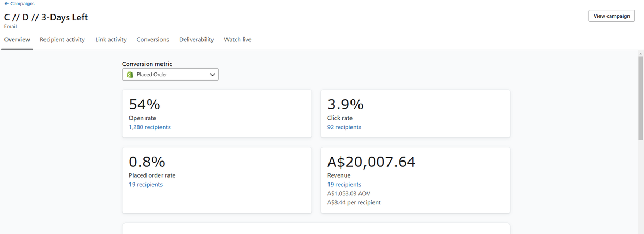Click the Conversion metric label

pyautogui.click(x=148, y=64)
